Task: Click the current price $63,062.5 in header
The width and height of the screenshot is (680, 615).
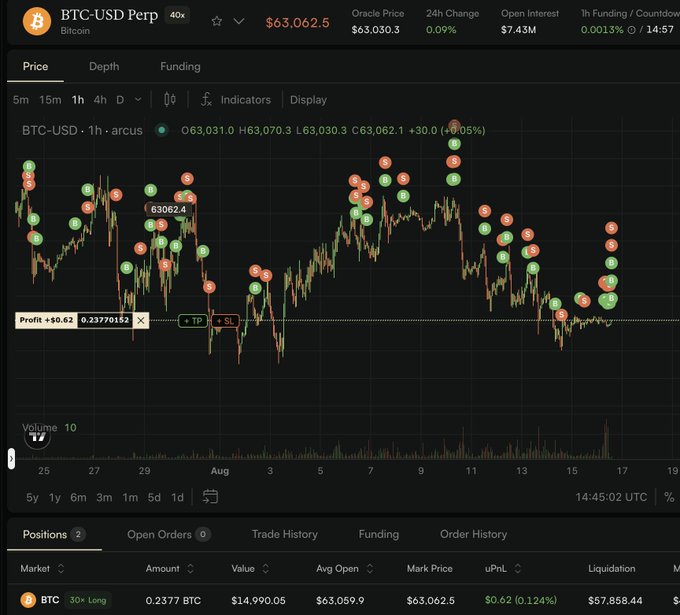Action: tap(298, 23)
